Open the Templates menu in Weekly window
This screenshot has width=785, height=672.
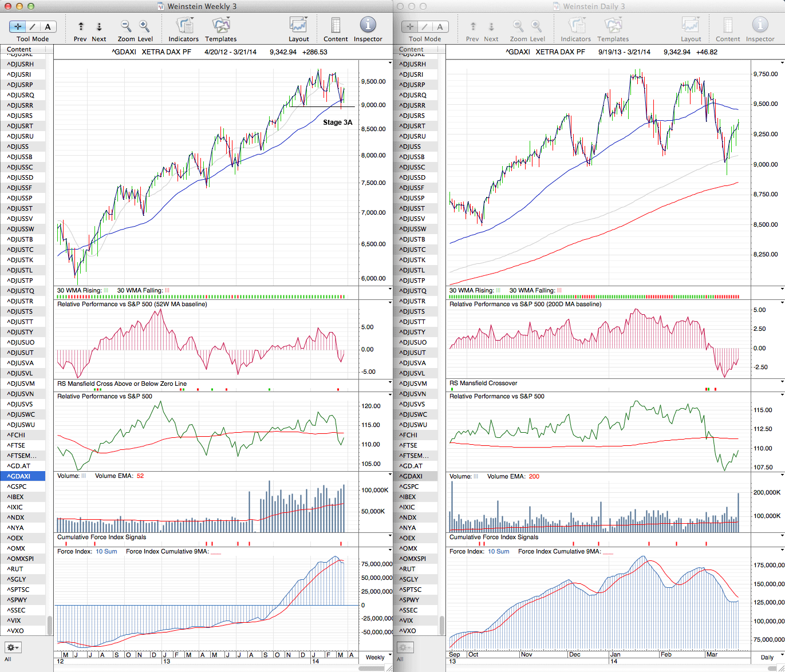coord(220,26)
